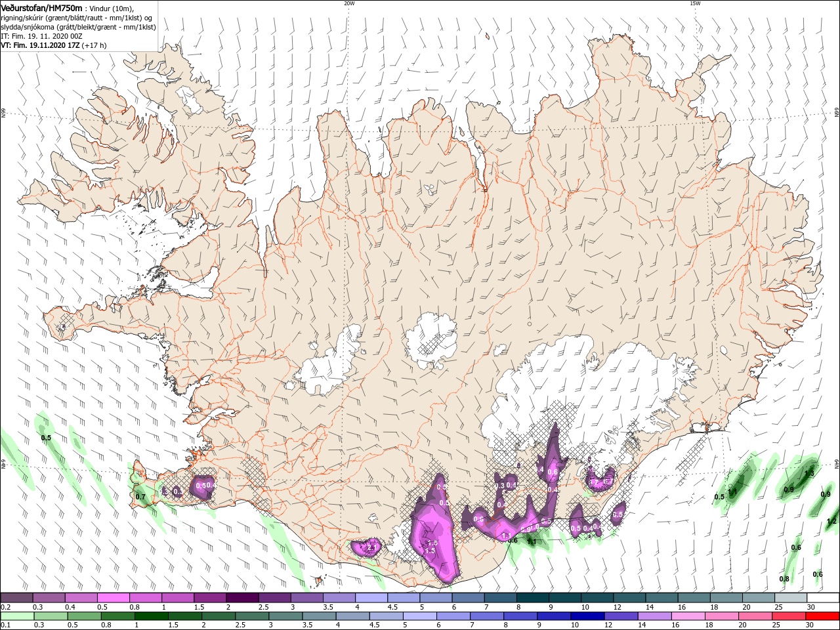Select lower-scale gray-blue swatch labeled 3.5
Viewport: 840px width, 630px height.
click(319, 616)
